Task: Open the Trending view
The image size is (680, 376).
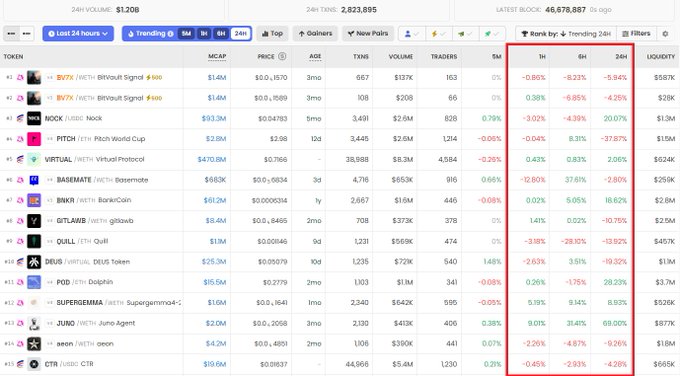Action: click(x=150, y=33)
